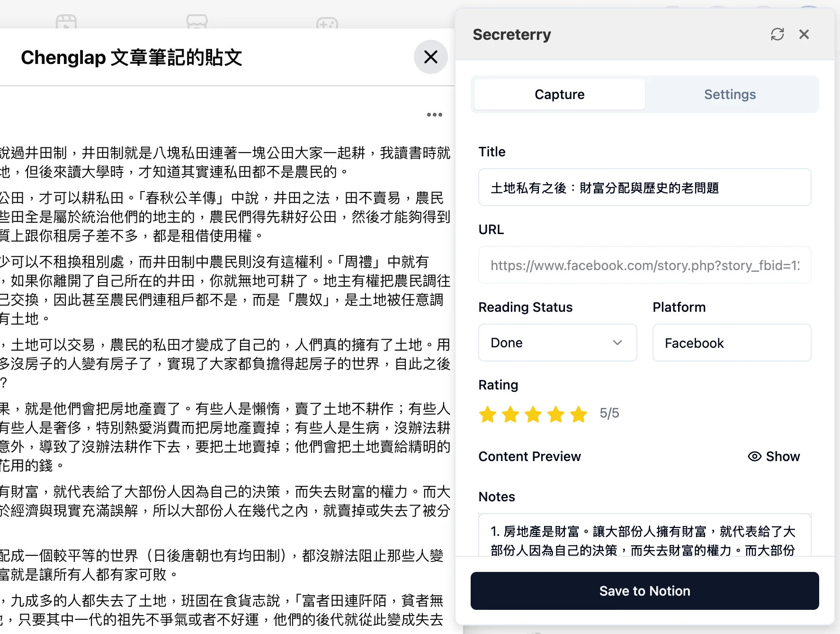The image size is (840, 634).
Task: Click the Show link beside Content Preview
Action: tap(782, 456)
